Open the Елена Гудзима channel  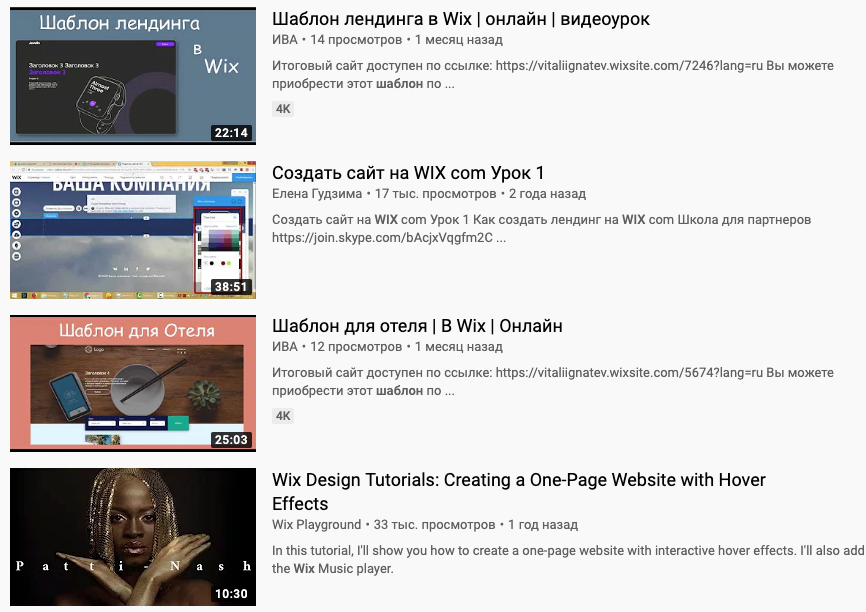[x=316, y=194]
